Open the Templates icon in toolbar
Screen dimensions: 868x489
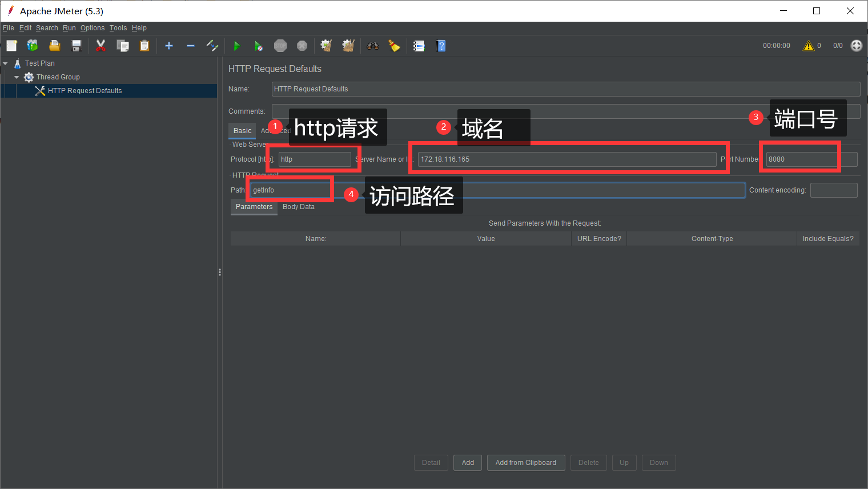coord(33,46)
